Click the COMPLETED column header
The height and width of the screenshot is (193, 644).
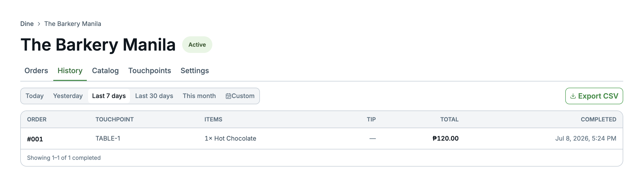pos(599,119)
